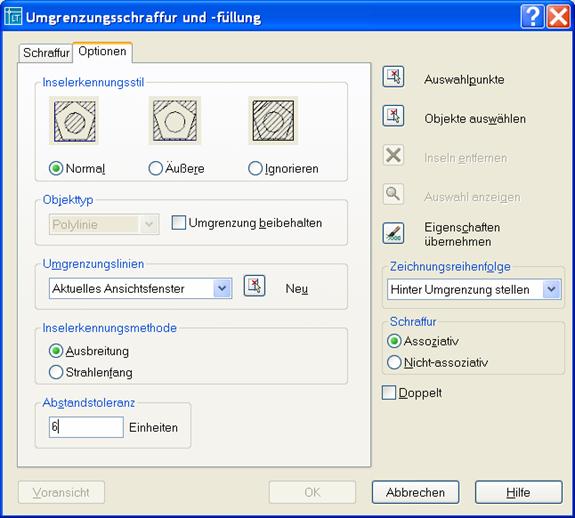The image size is (575, 518).
Task: Select the Normal island style preview image
Action: (74, 121)
